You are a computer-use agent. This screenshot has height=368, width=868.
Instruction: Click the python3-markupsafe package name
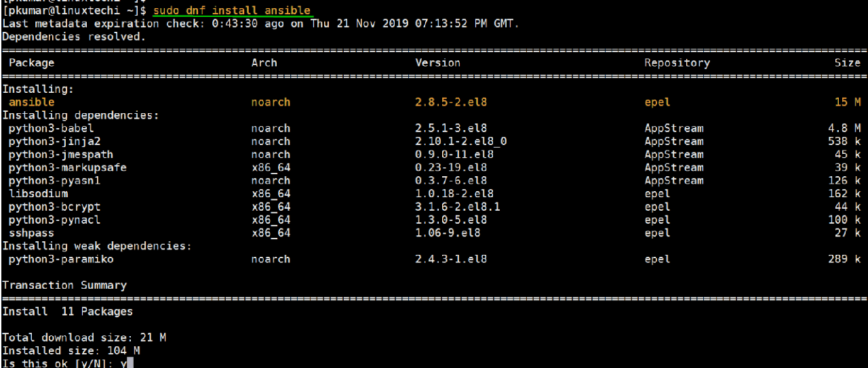67,167
